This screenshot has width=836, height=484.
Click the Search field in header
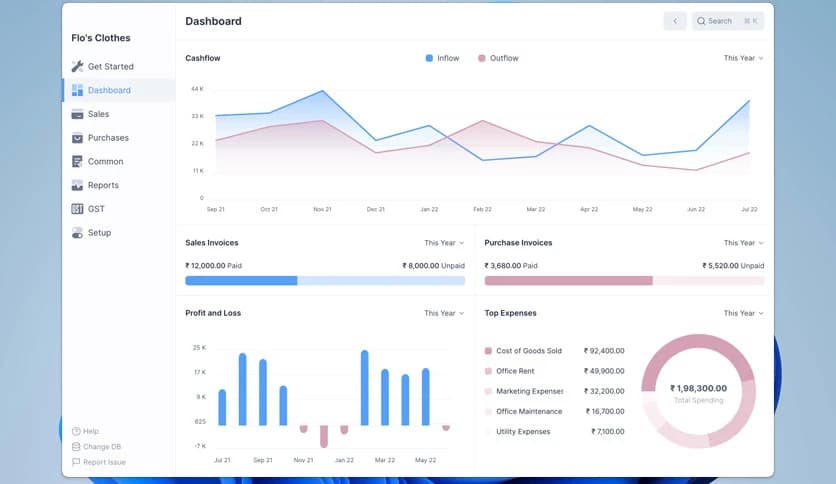tap(727, 21)
